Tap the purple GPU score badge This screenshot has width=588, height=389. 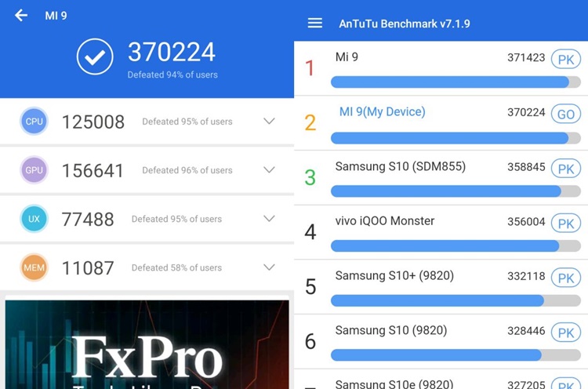tap(34, 170)
